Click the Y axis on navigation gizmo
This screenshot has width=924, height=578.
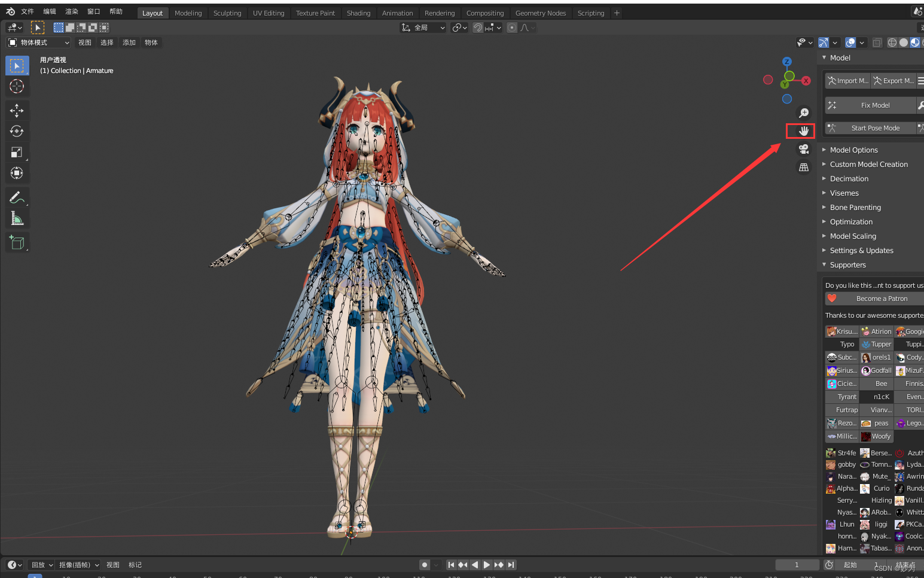click(x=785, y=85)
